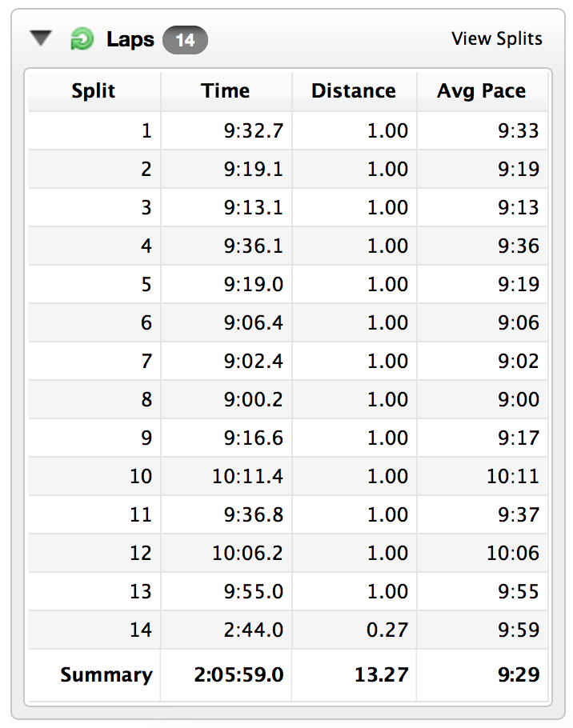Select split 6 average pace 9:06
Screen dimensions: 573x728
pos(519,322)
